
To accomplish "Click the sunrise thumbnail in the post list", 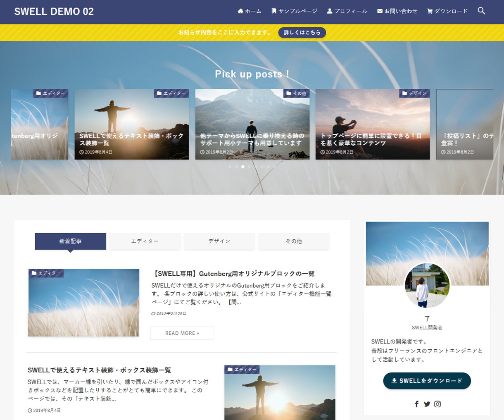I will click(x=280, y=393).
